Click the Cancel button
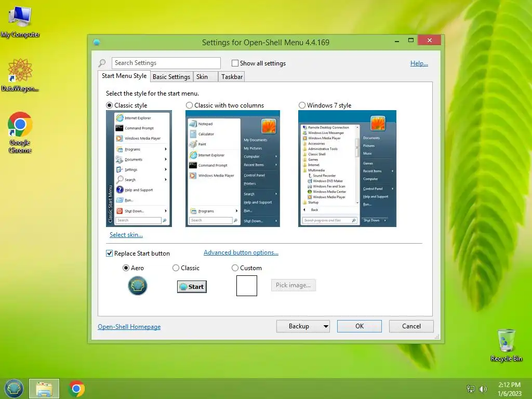The image size is (532, 399). click(411, 326)
